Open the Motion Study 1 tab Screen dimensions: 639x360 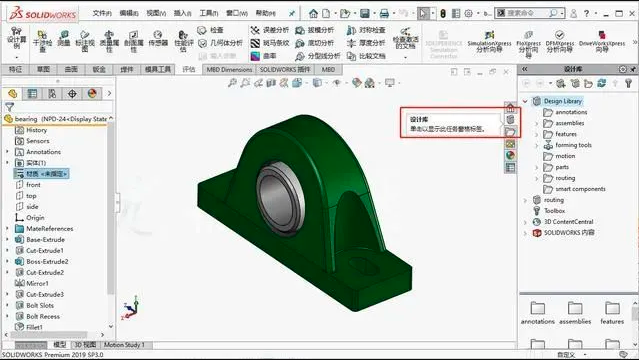coord(124,345)
